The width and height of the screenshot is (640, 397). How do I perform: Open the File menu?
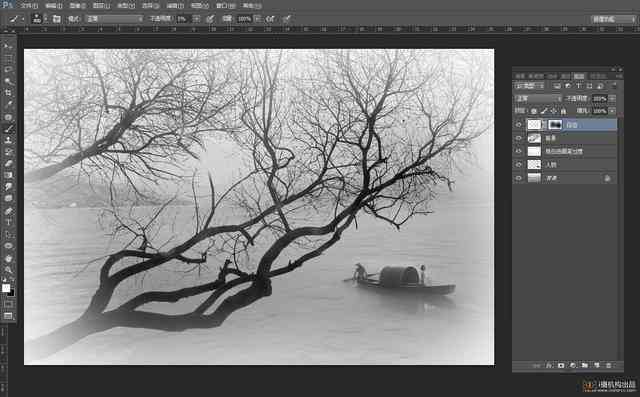point(29,6)
